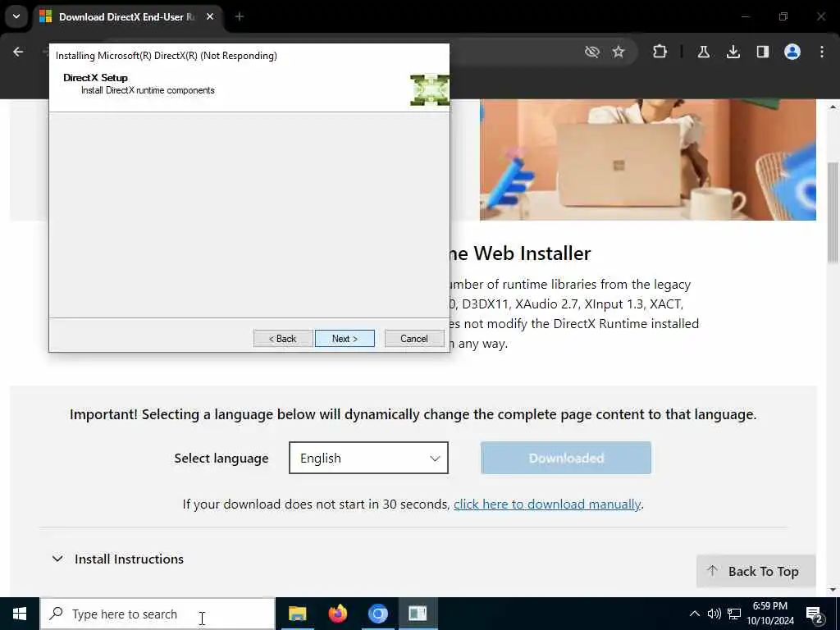Open DirectX installer taskbar icon
Viewport: 840px width, 630px height.
pyautogui.click(x=418, y=614)
